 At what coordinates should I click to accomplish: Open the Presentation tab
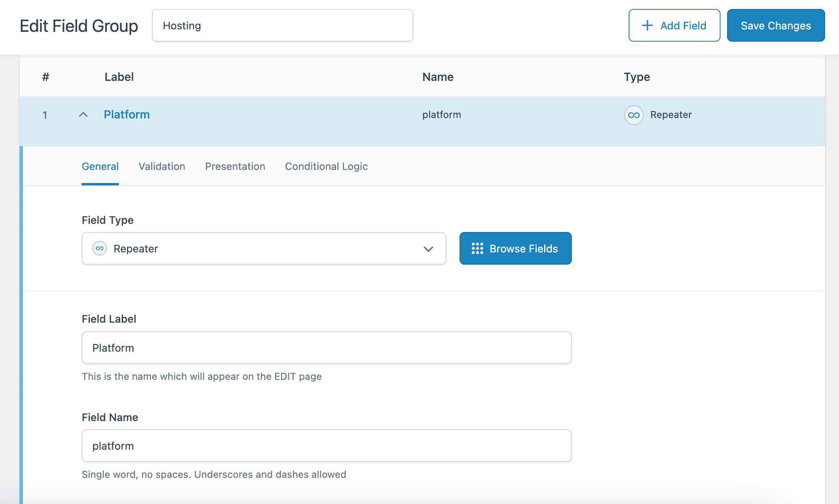(235, 167)
